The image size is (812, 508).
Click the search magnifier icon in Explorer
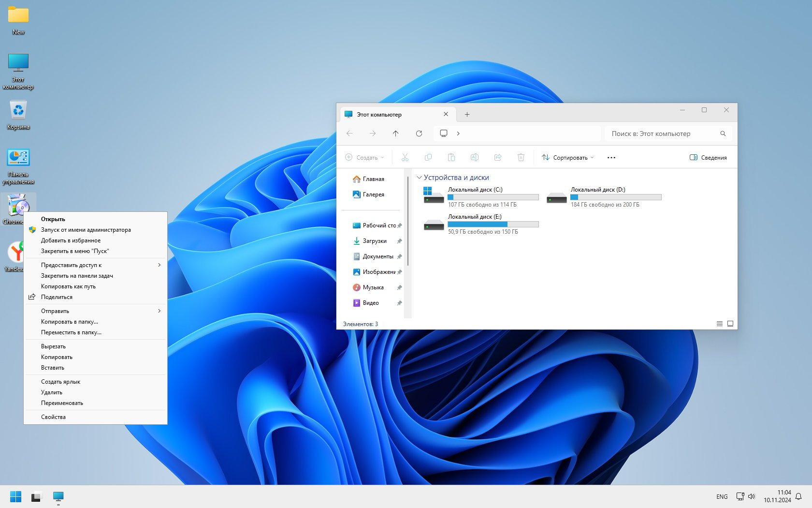[723, 134]
